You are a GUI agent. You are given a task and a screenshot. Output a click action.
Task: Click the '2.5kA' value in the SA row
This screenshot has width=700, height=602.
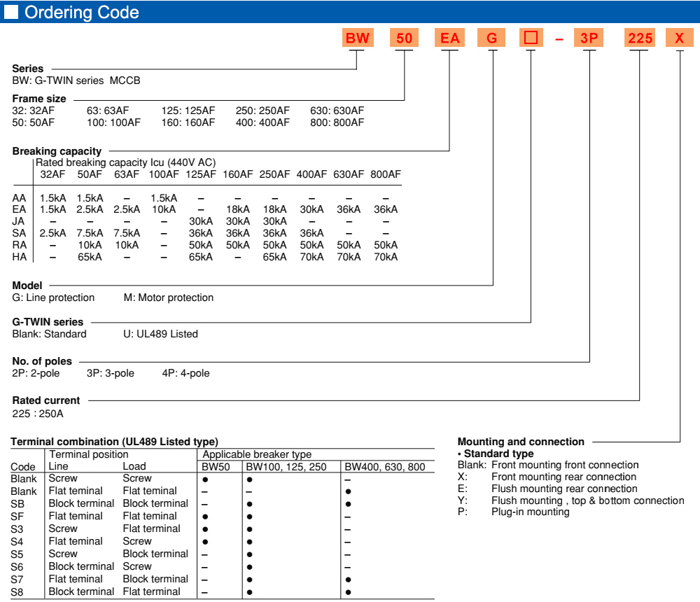point(52,233)
